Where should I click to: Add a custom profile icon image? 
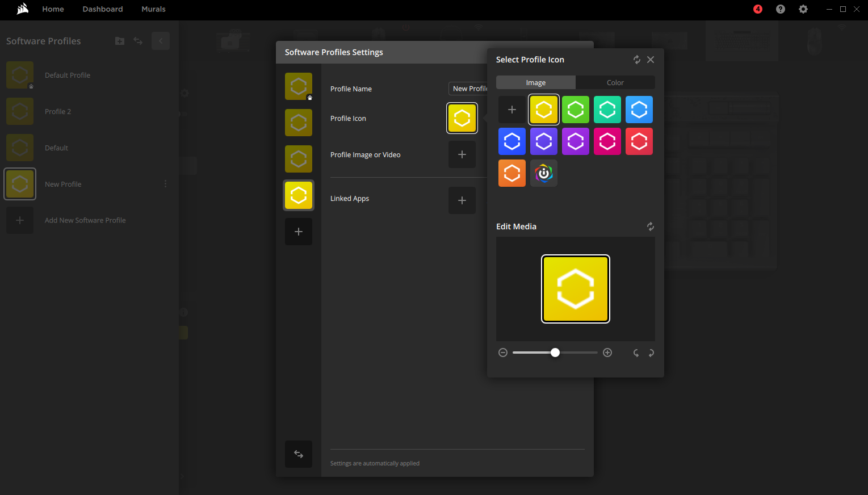[x=511, y=110]
